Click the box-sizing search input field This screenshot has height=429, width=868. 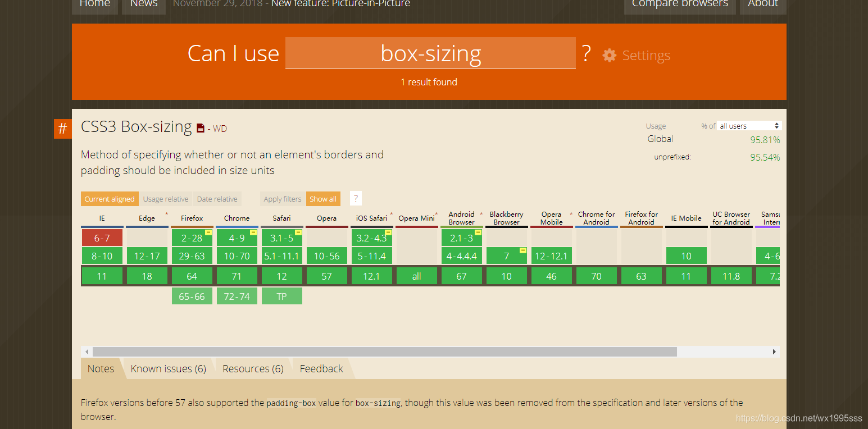(x=430, y=53)
